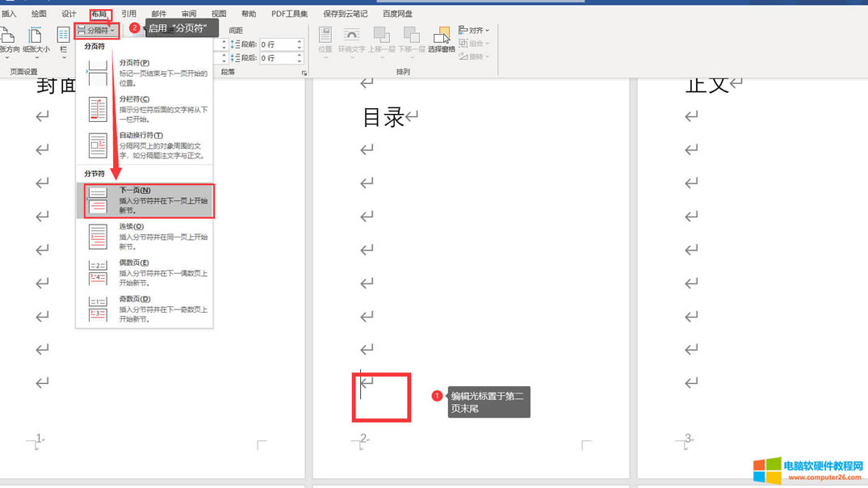
Task: Open the paragraph settings dialog launcher
Action: click(x=304, y=74)
